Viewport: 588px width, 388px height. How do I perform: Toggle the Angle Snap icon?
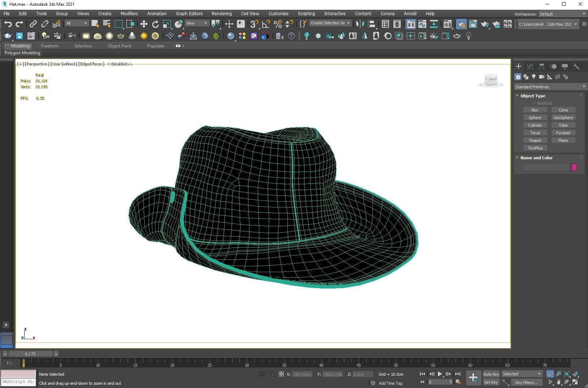coord(266,24)
